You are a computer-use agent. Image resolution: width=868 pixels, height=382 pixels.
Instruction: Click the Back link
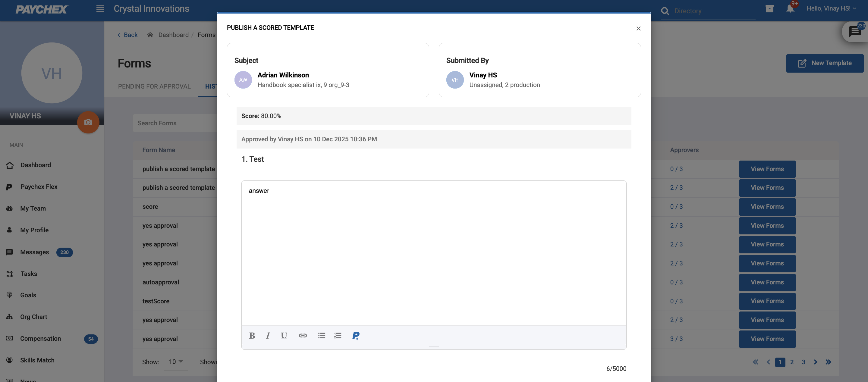(x=127, y=35)
